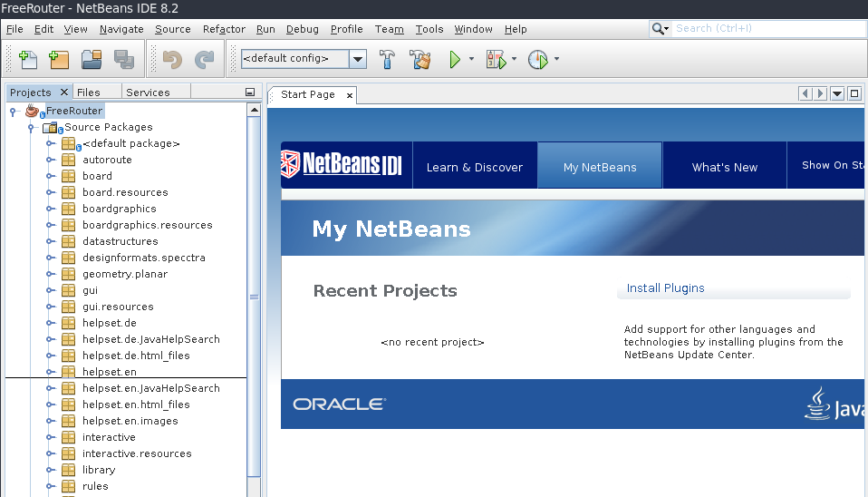Screen dimensions: 868x497
Task: Select helpset.en.images package
Action: tap(130, 421)
